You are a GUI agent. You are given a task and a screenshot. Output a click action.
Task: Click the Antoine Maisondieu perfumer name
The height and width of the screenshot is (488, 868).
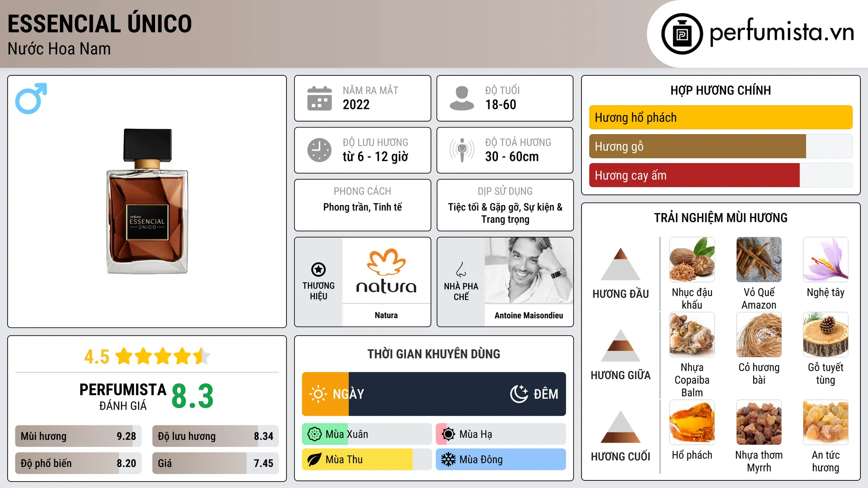[529, 315]
